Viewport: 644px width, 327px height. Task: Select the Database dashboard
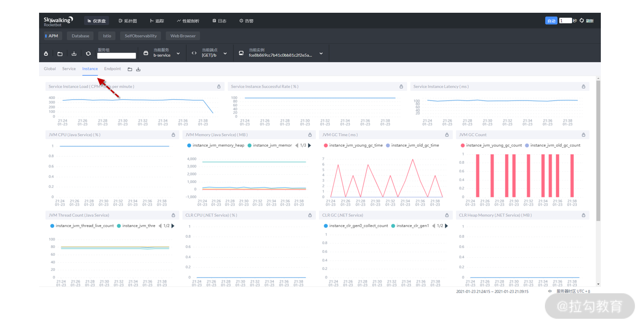[x=81, y=36]
